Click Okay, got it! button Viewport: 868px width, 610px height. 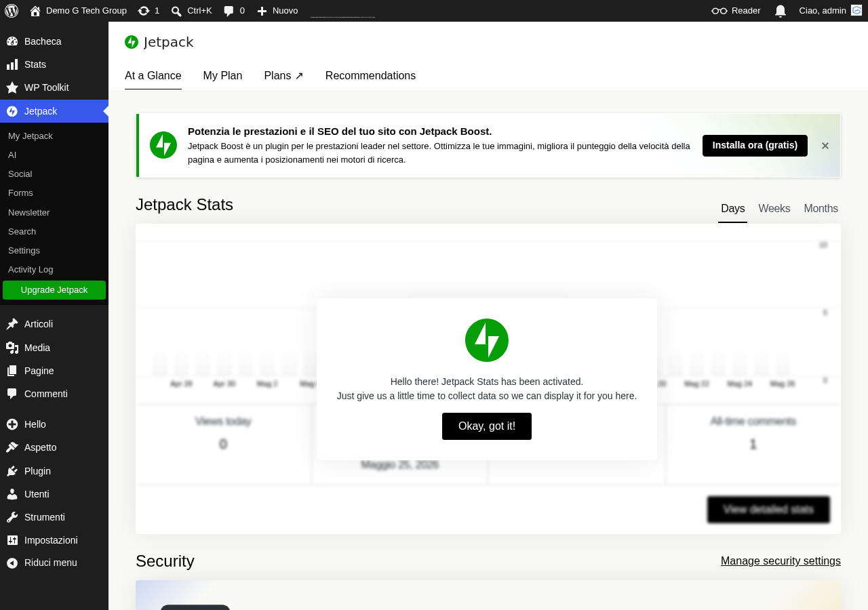[x=487, y=426]
